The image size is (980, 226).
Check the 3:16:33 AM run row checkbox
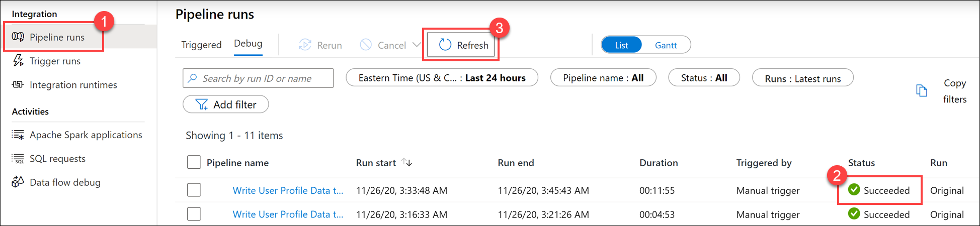point(194,214)
